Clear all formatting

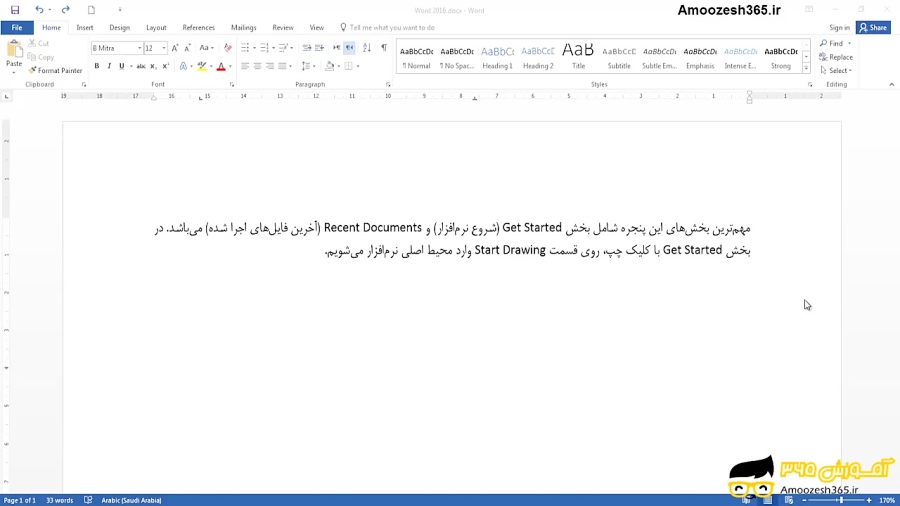tap(228, 48)
